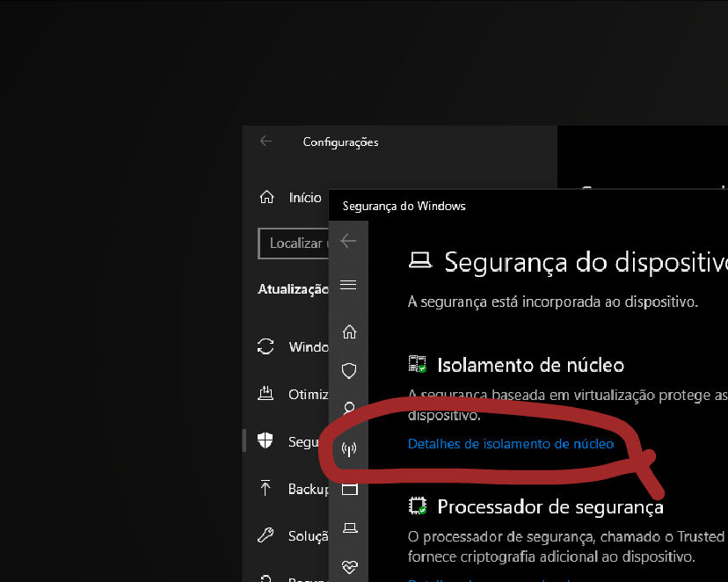Click text 'fornece criptografia adicional ao dispositivo.'

click(551, 557)
